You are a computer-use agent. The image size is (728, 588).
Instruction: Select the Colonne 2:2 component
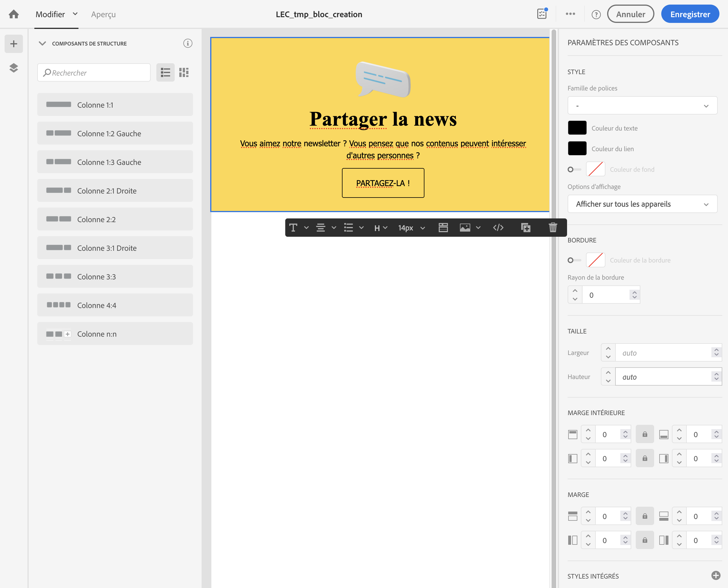pyautogui.click(x=115, y=220)
